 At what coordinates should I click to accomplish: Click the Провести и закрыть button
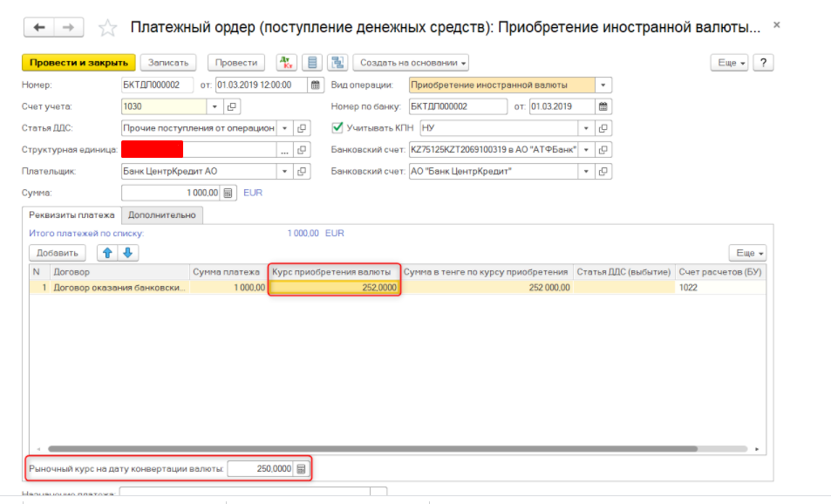[x=78, y=63]
